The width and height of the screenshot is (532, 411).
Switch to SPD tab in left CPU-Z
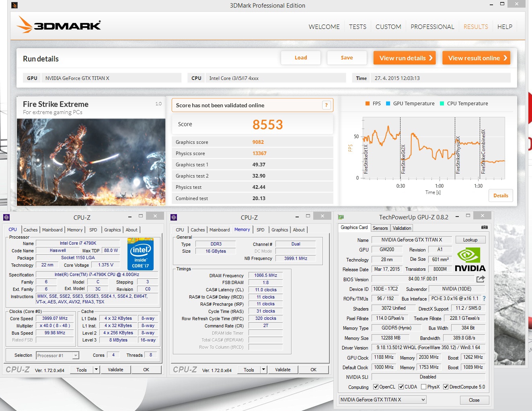point(93,230)
